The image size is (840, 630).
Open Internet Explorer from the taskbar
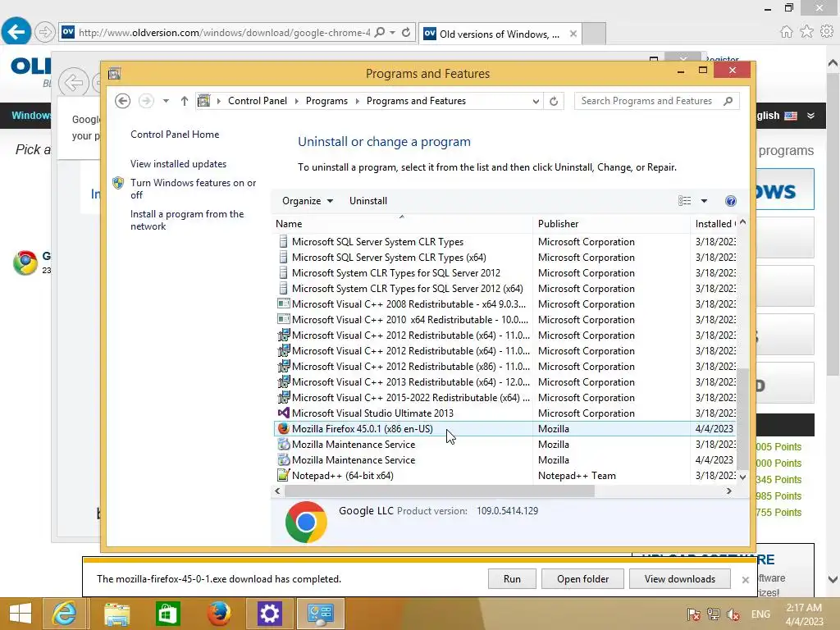pos(64,614)
